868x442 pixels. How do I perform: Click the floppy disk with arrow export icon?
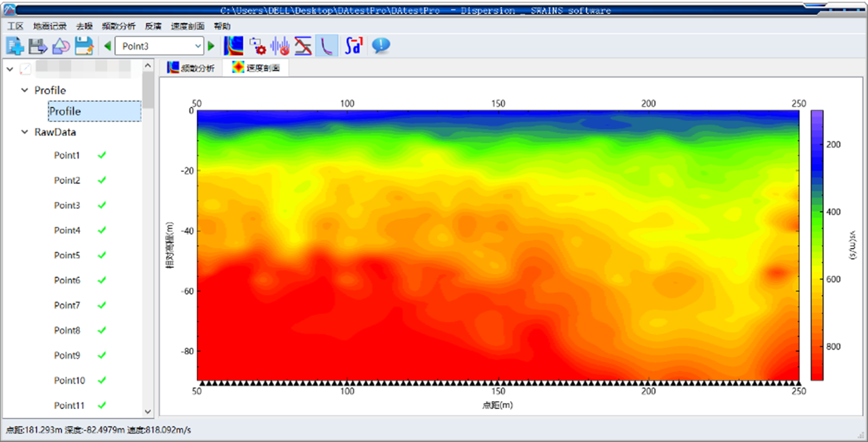point(38,46)
